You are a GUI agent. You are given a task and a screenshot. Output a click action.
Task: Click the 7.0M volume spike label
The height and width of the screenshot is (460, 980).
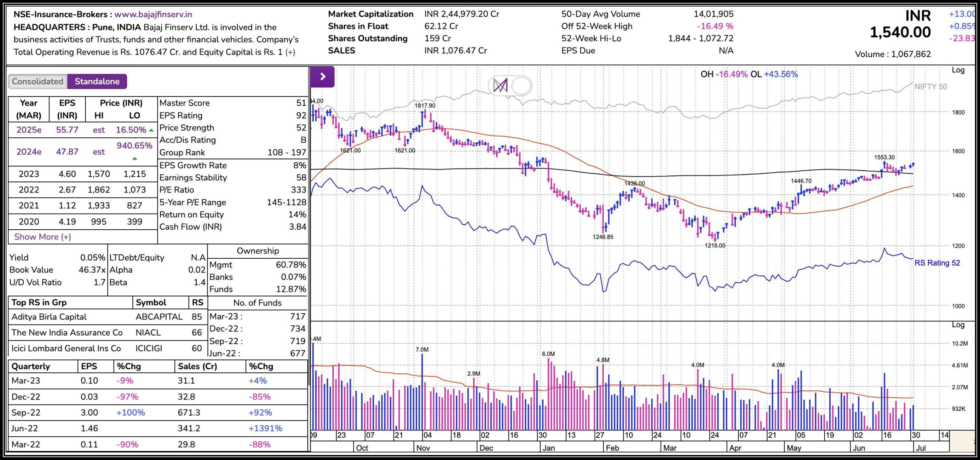point(422,350)
